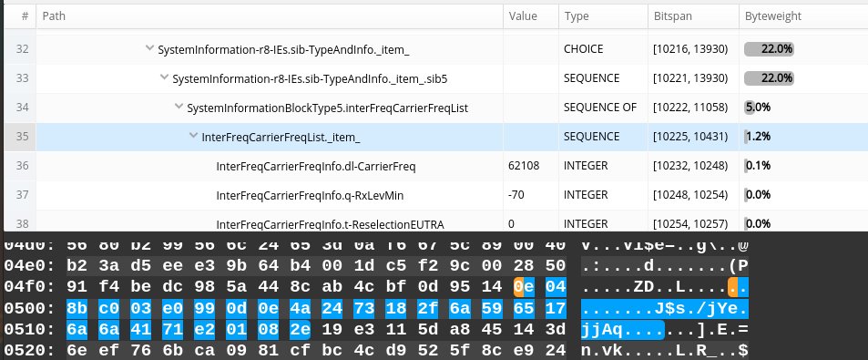Click hex offset 0510:

pos(29,330)
